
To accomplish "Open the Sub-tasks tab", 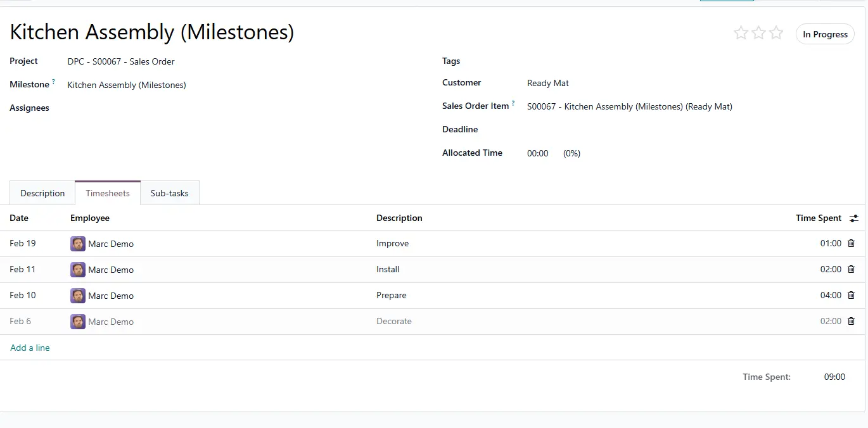I will (169, 193).
